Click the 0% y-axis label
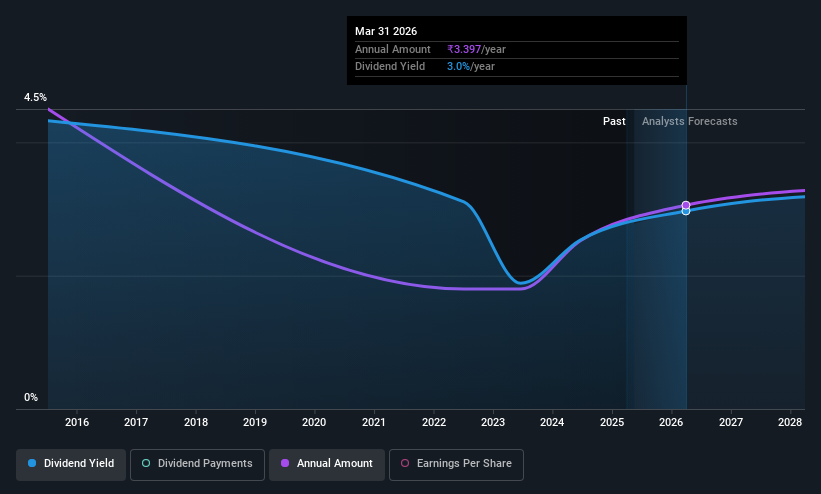The width and height of the screenshot is (821, 494). tap(31, 398)
